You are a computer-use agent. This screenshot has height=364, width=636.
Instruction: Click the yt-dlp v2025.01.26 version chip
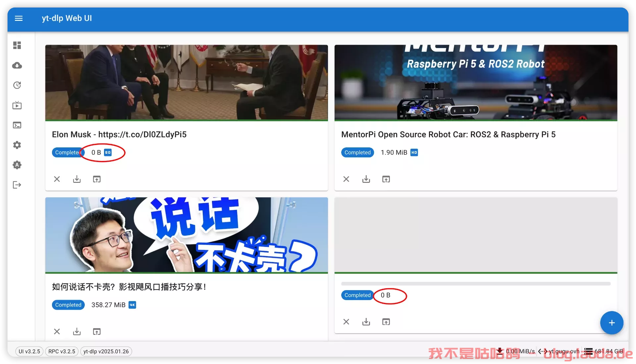tap(106, 351)
